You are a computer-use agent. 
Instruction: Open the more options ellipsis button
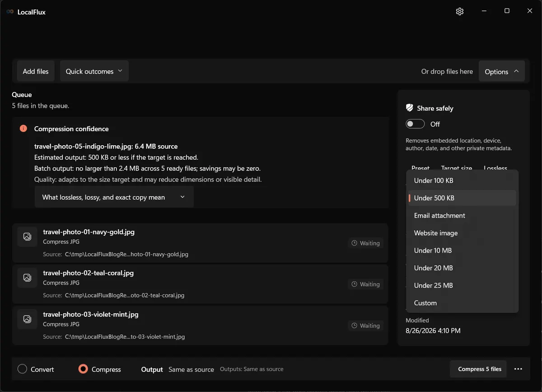[x=518, y=369]
